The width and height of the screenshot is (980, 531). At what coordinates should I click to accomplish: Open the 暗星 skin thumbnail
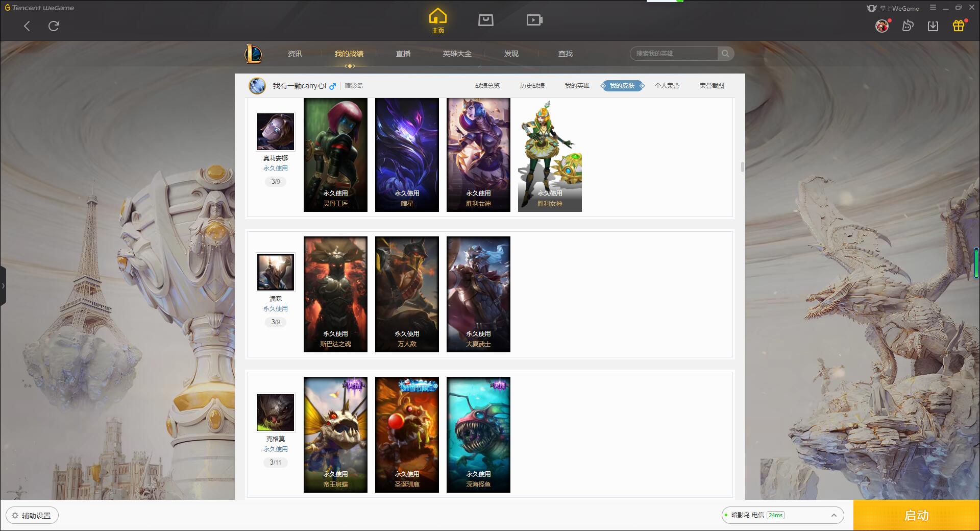(x=407, y=155)
